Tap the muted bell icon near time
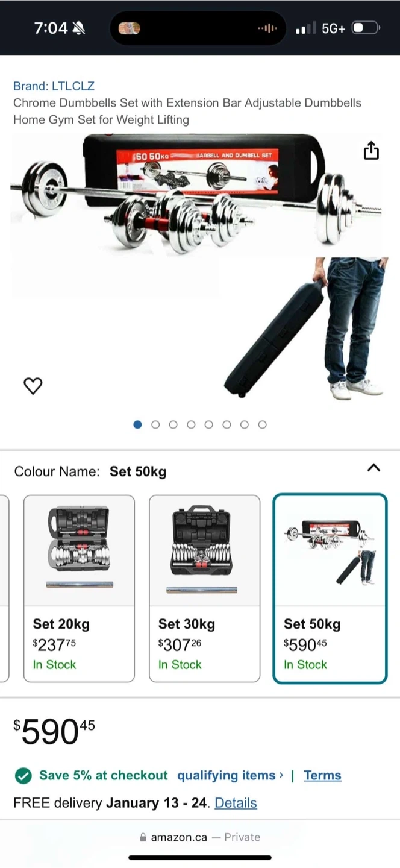This screenshot has height=868, width=400. 79,28
